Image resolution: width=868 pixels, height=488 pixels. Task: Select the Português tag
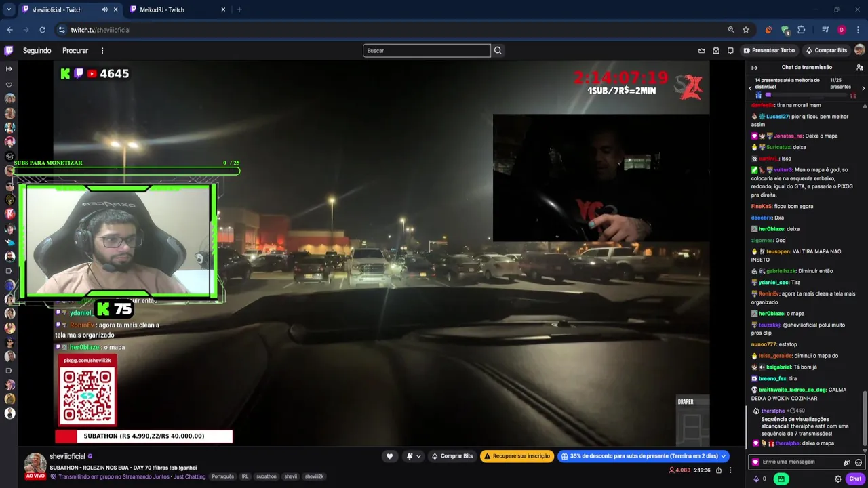point(222,476)
